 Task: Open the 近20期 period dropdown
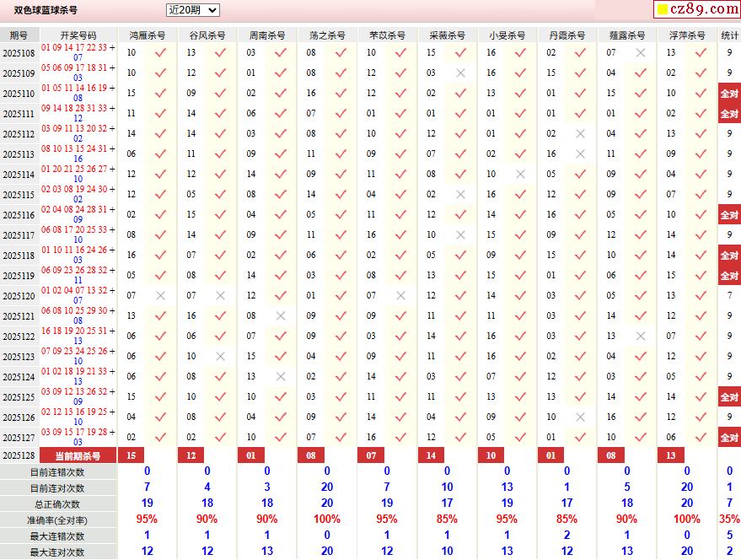(x=192, y=10)
